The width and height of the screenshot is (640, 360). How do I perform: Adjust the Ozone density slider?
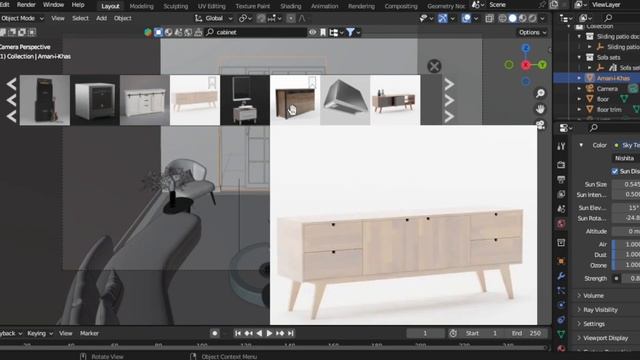626,265
